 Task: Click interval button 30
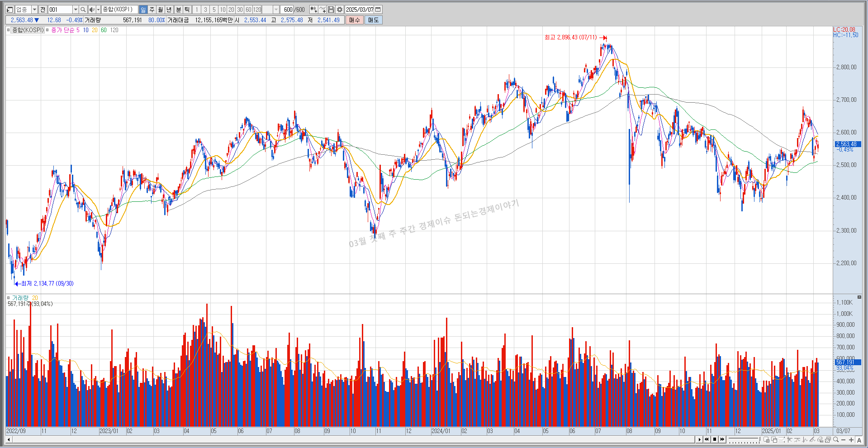point(240,10)
